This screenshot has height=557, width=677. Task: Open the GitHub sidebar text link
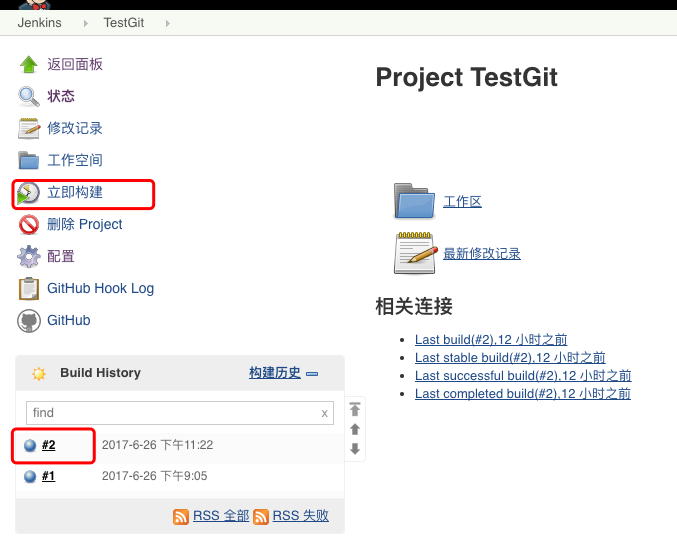pyautogui.click(x=69, y=320)
